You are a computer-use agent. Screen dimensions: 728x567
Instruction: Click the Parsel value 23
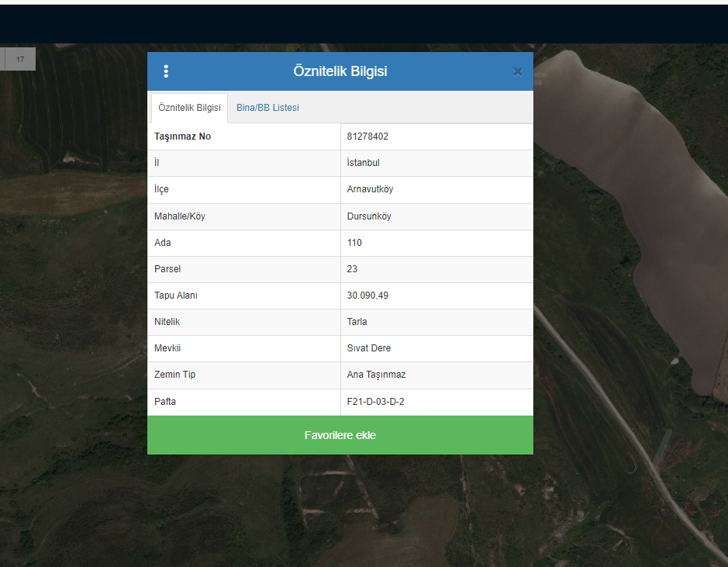click(x=352, y=269)
